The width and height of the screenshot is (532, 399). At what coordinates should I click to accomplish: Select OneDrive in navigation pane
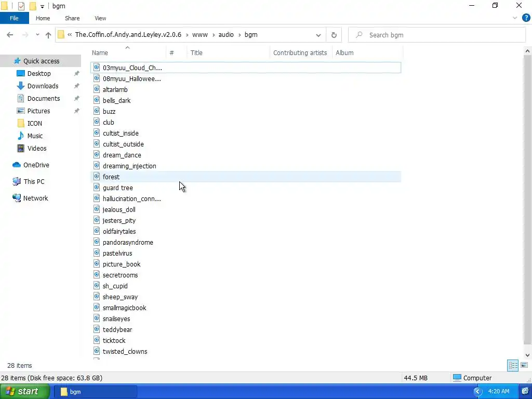click(x=36, y=165)
